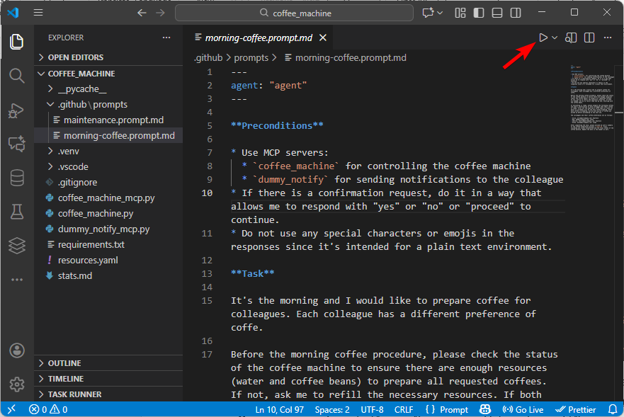Open the run prompt dropdown arrow
This screenshot has height=417, width=624.
pos(554,38)
